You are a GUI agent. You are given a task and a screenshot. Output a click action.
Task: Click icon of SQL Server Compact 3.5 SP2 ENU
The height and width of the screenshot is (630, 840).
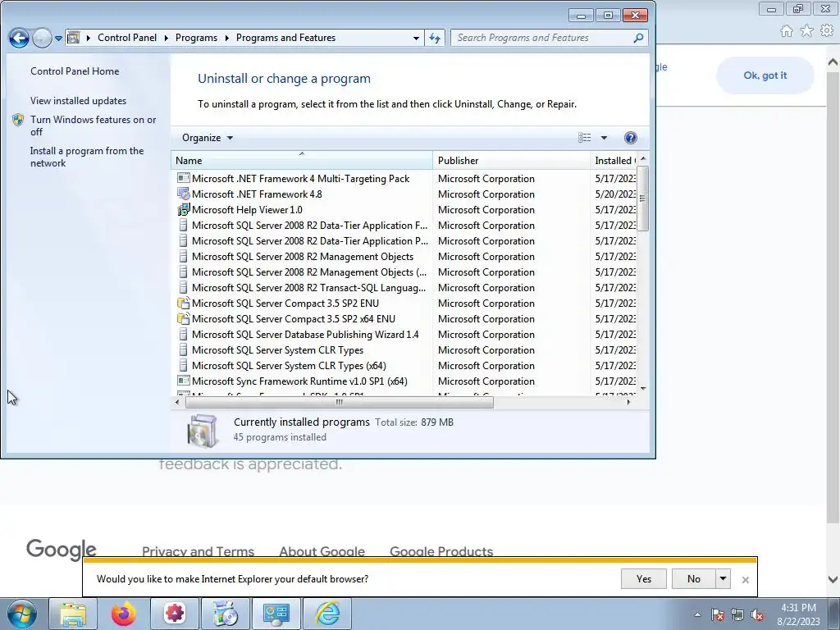coord(184,304)
